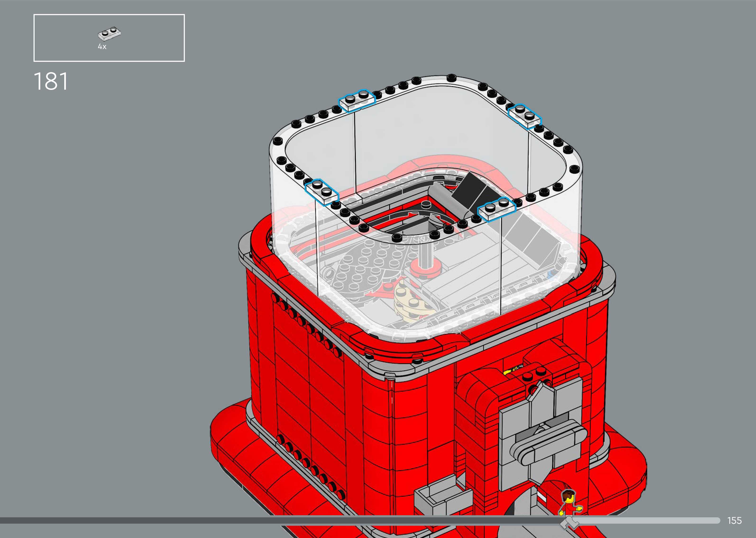
Task: Click the unfilled light part of progress bar
Action: point(646,520)
